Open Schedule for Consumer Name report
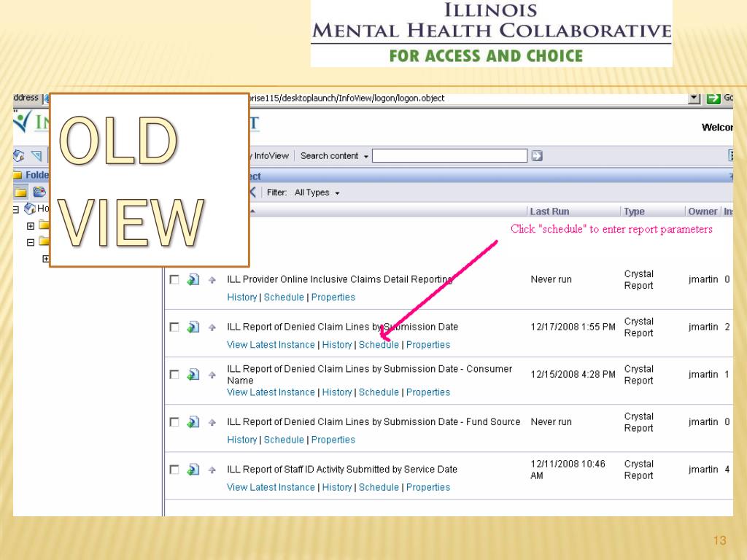The height and width of the screenshot is (560, 747). [x=379, y=392]
